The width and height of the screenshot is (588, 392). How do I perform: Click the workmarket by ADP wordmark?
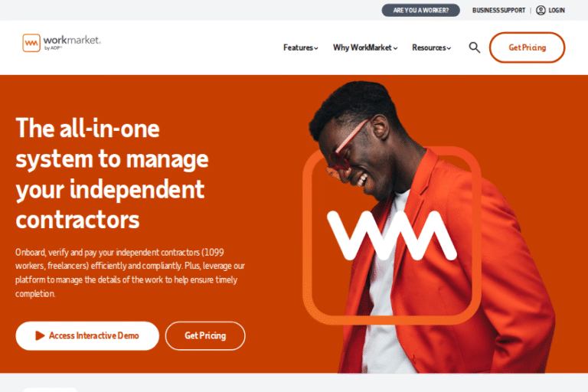pyautogui.click(x=72, y=42)
